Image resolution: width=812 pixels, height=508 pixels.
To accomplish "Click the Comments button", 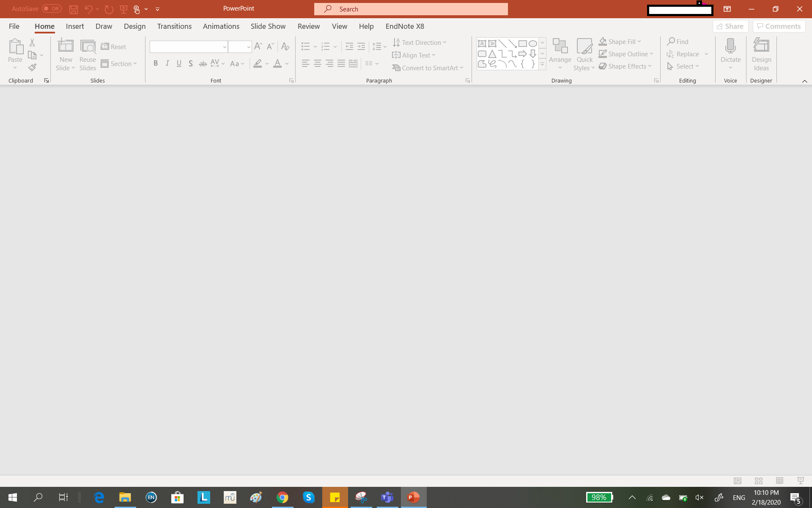I will [x=779, y=26].
